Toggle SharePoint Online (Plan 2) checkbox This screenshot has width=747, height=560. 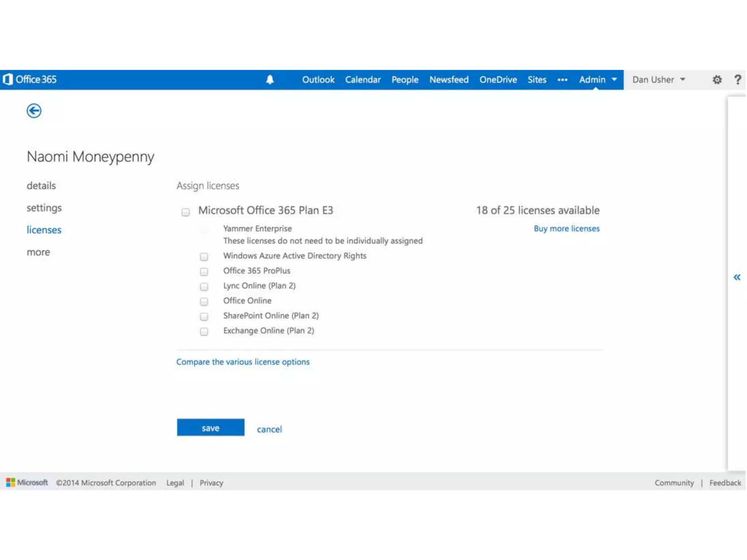pyautogui.click(x=204, y=316)
